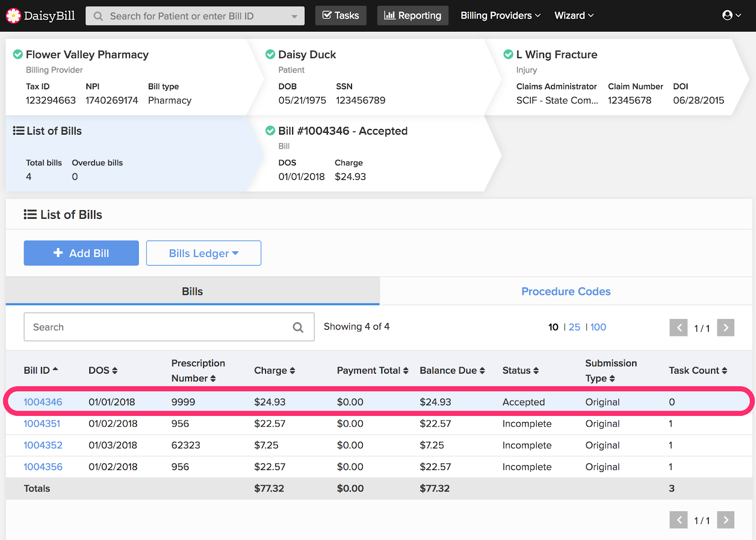Go to previous page using top arrow

point(679,327)
